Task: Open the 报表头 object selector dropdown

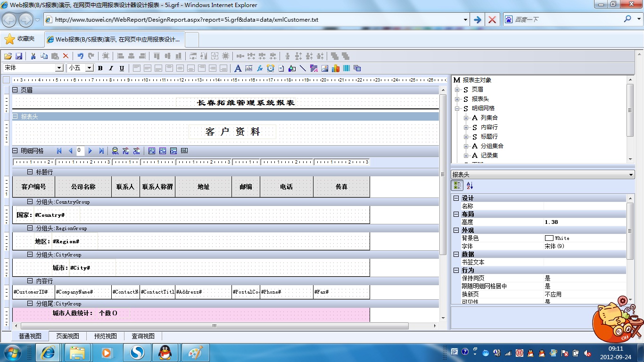Action: (631, 175)
